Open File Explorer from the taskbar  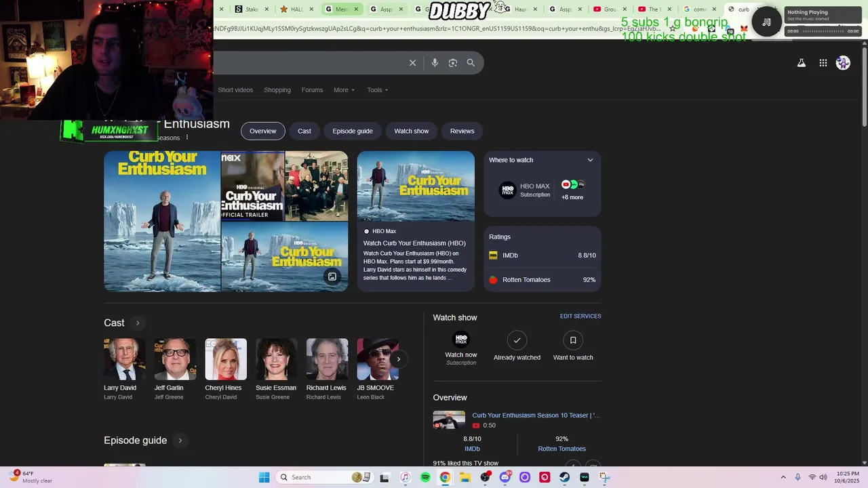click(x=465, y=477)
